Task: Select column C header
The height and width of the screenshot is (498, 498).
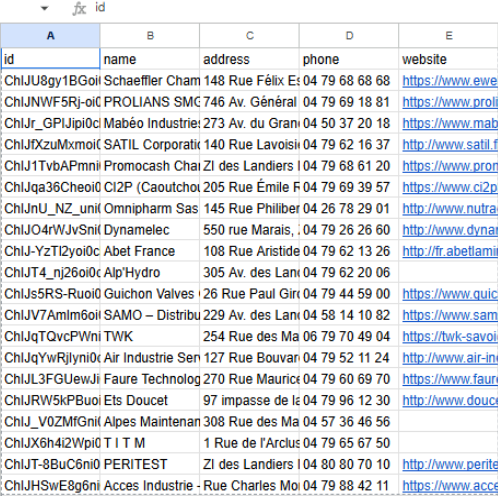Action: click(249, 36)
